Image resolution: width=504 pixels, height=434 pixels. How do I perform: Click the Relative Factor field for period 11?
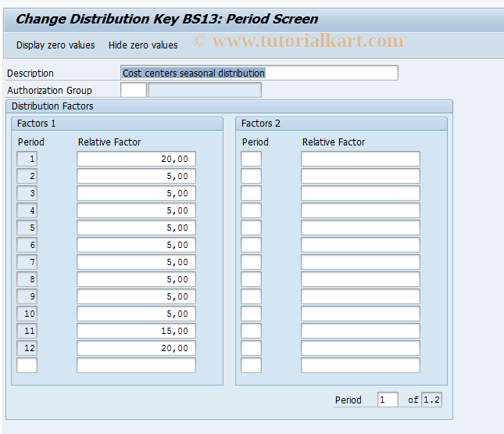click(x=136, y=331)
